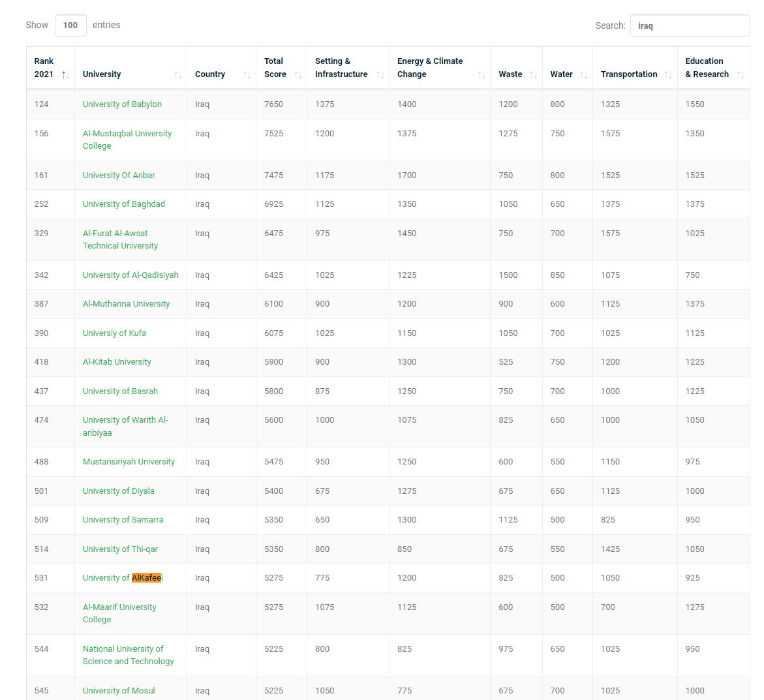The height and width of the screenshot is (700, 764).
Task: Sort by Water column arrows
Action: tap(584, 74)
